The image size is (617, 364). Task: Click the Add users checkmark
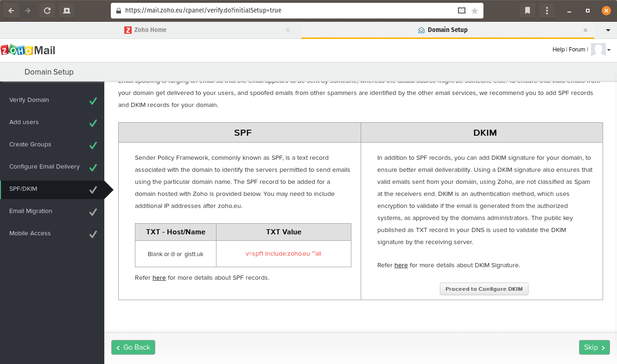coord(92,122)
